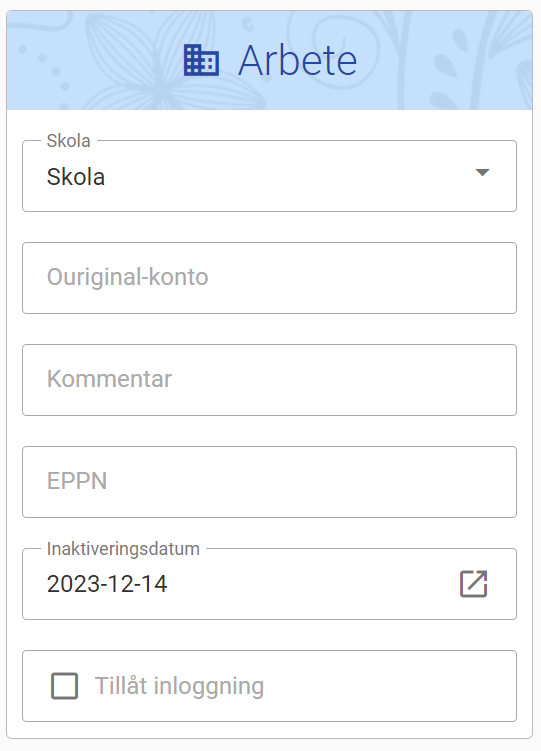Click the Inaktiveringsdatum field label

[123, 549]
